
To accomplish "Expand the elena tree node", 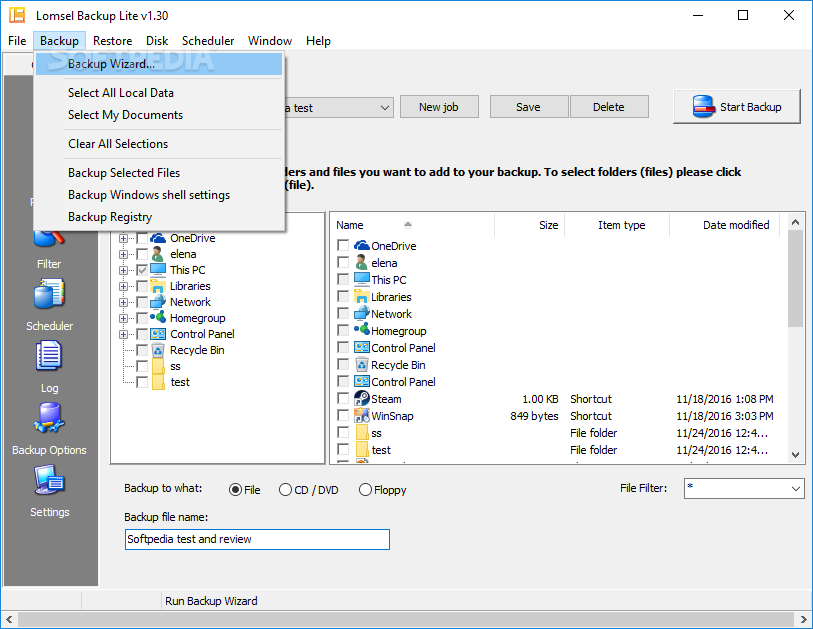I will point(123,255).
